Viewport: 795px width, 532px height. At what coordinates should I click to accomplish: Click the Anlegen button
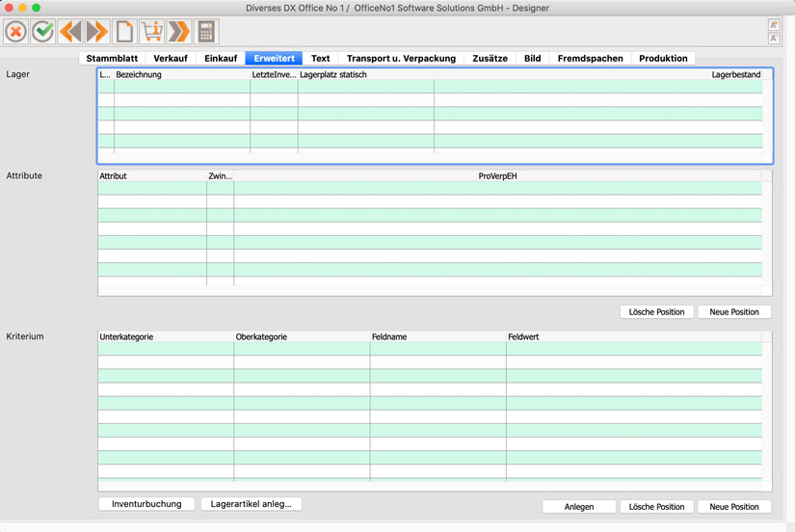tap(579, 507)
